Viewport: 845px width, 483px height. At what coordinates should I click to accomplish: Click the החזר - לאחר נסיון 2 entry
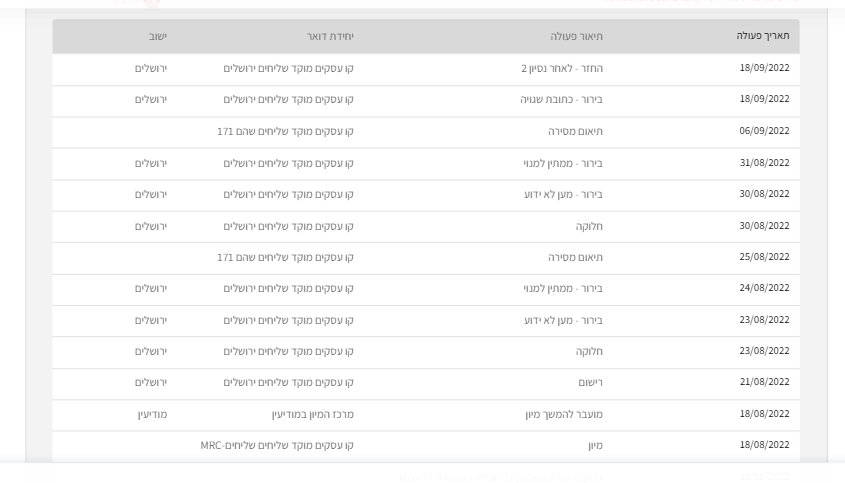(561, 69)
